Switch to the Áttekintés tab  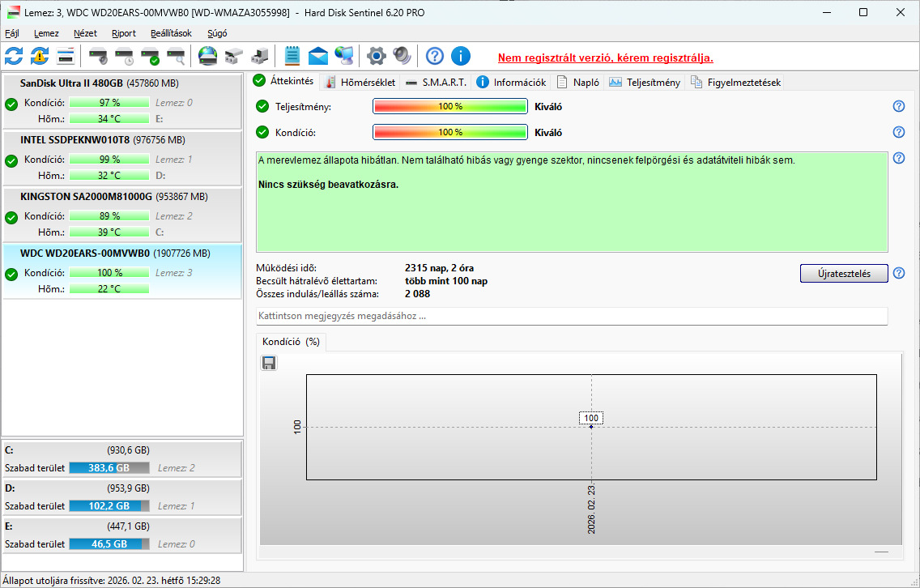[284, 81]
